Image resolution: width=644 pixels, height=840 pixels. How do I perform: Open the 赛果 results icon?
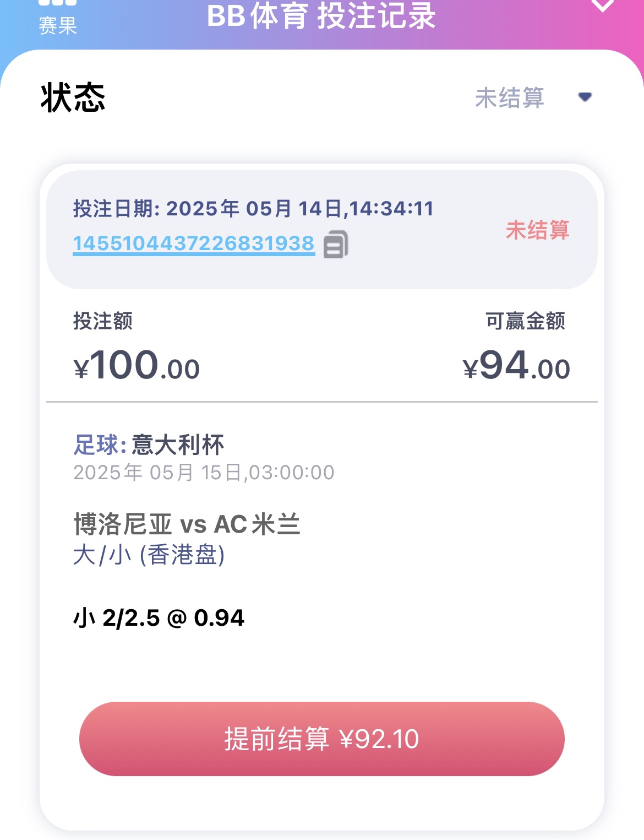click(58, 18)
